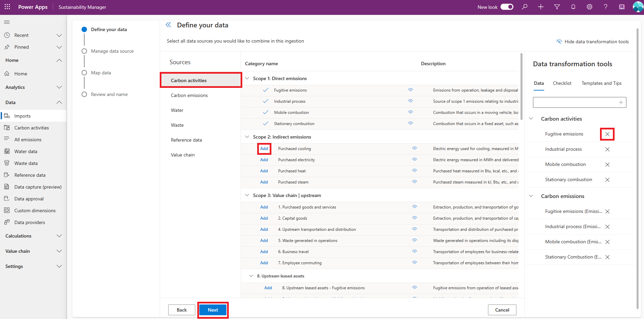Collapse Scope 2: Indirect emissions group
644x319 pixels.
coord(247,137)
